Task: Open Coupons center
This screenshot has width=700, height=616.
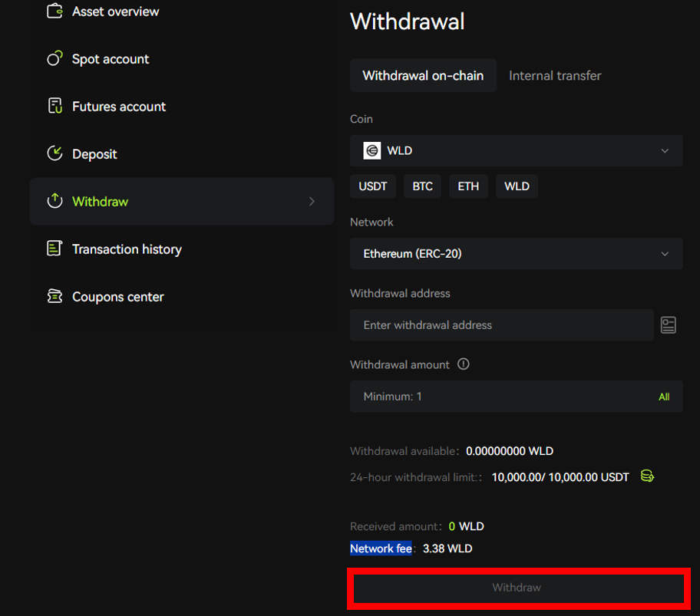Action: pyautogui.click(x=118, y=297)
